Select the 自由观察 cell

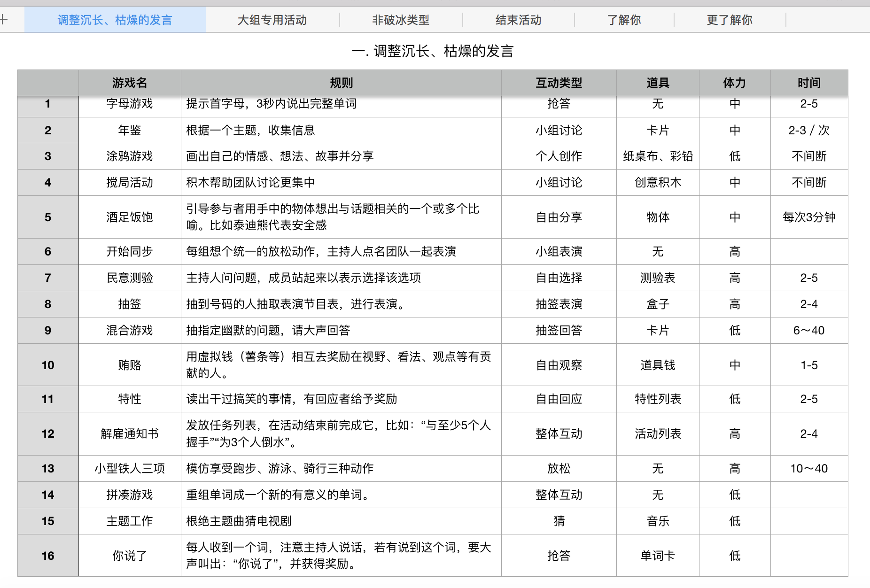(559, 365)
